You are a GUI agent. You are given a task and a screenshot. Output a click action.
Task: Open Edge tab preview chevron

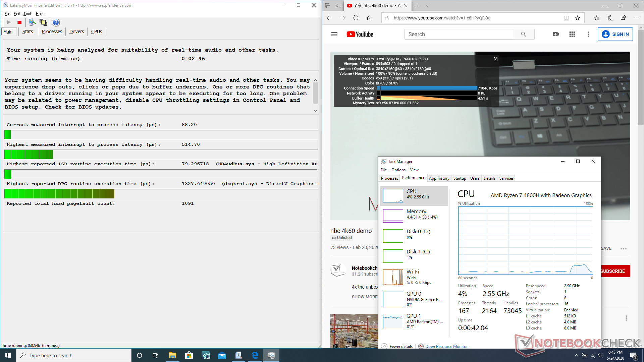(x=428, y=6)
